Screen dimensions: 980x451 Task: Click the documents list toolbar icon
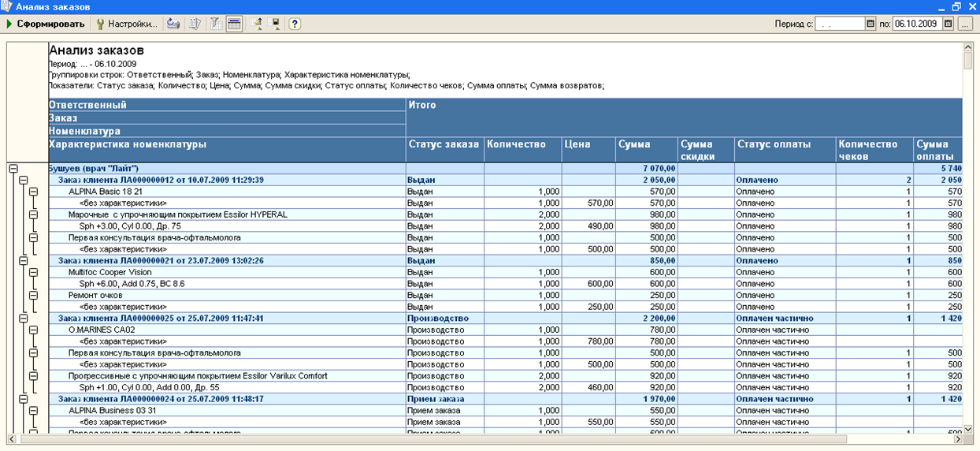pos(195,24)
